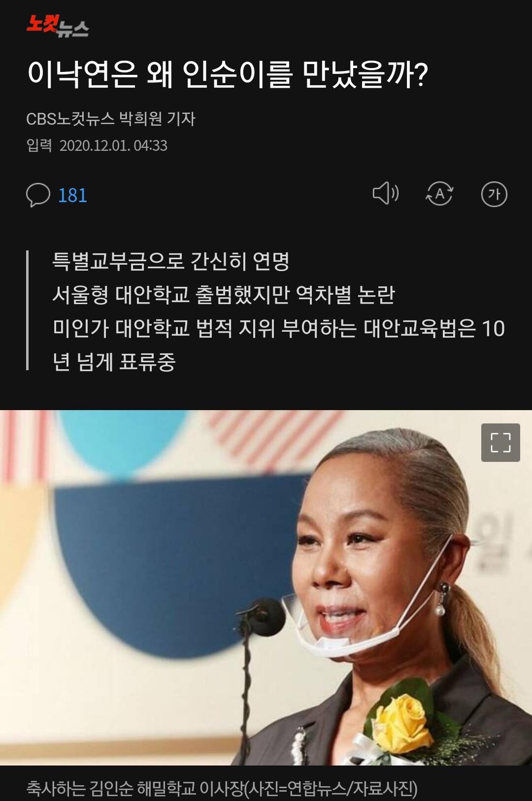This screenshot has height=801, width=532.
Task: Tap the comment speech bubble icon
Action: [x=38, y=195]
